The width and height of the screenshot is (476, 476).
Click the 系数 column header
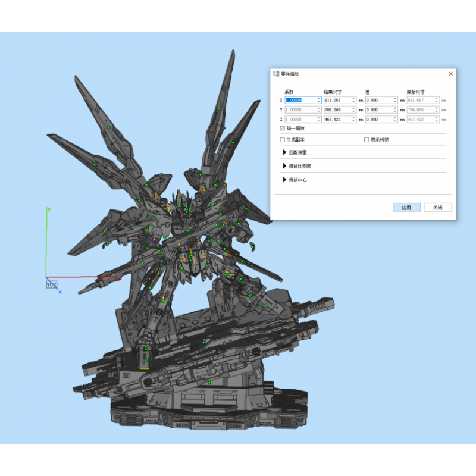tap(289, 92)
